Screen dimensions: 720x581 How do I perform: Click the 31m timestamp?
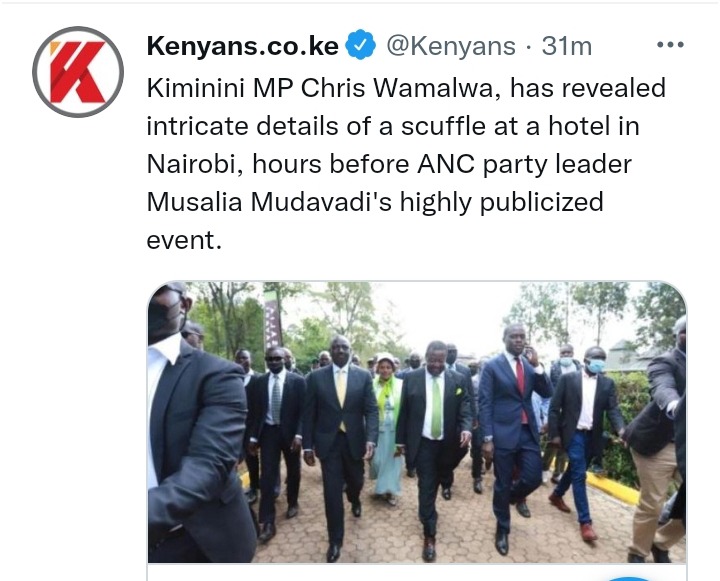point(567,46)
